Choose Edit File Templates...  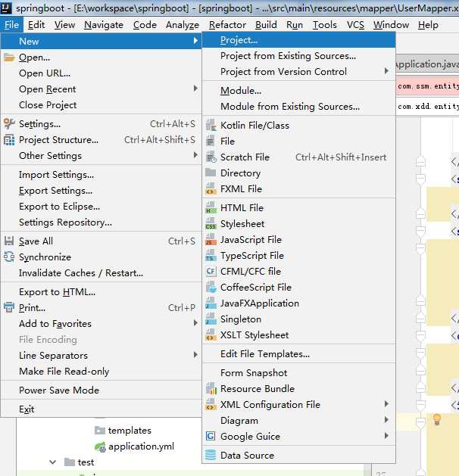298,354
